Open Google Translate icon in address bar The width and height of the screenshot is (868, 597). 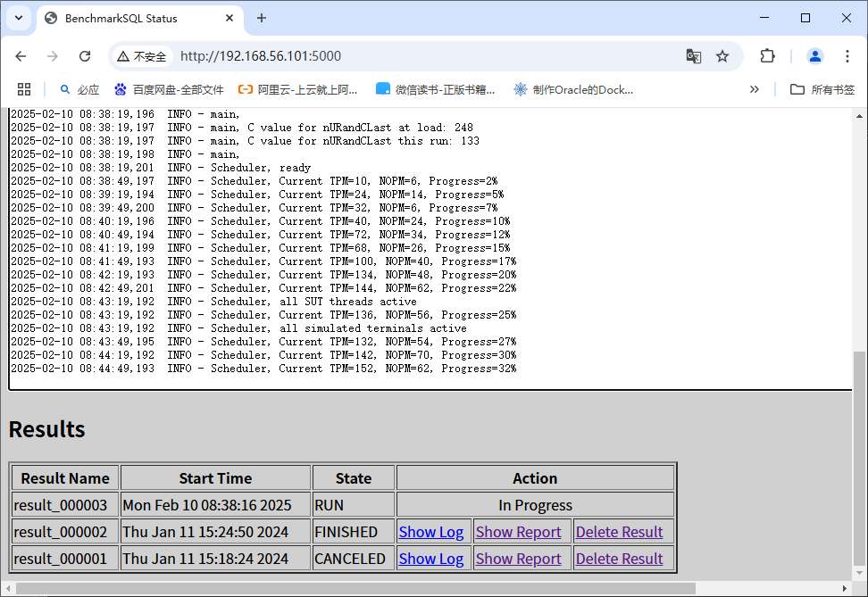click(x=694, y=55)
